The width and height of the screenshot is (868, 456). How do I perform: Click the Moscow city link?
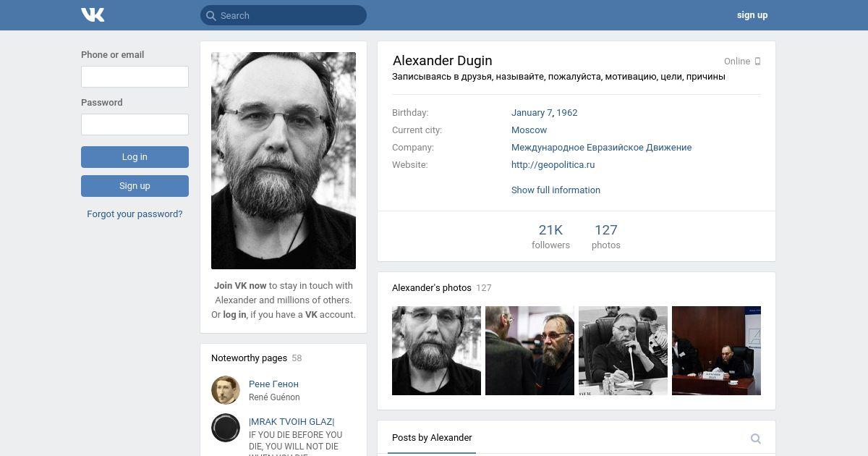(529, 130)
